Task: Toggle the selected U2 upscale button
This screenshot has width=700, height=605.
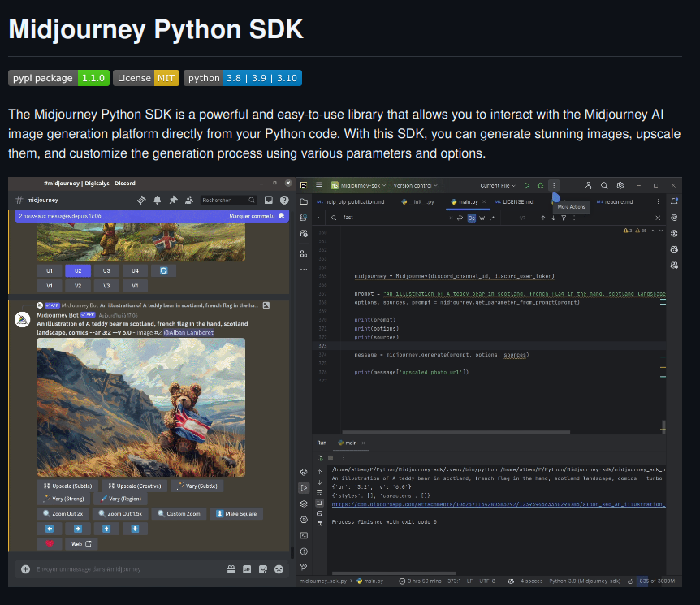Action: point(78,270)
